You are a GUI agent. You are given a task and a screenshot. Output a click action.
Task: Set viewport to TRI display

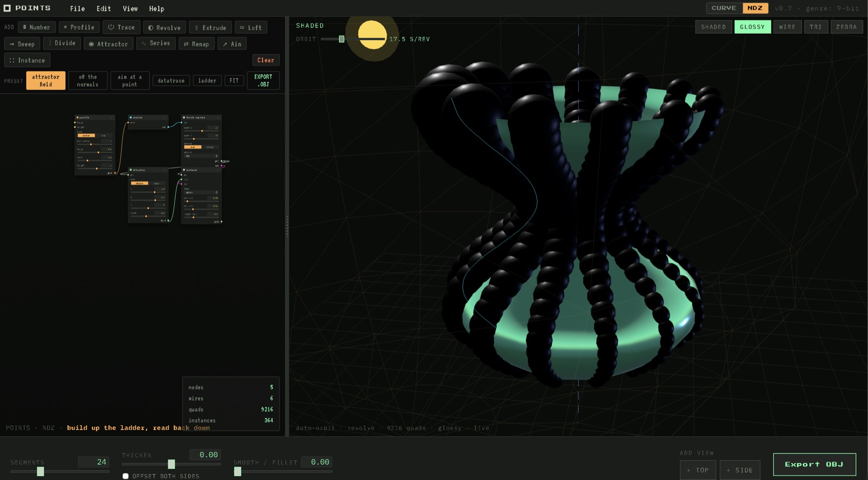(x=816, y=27)
